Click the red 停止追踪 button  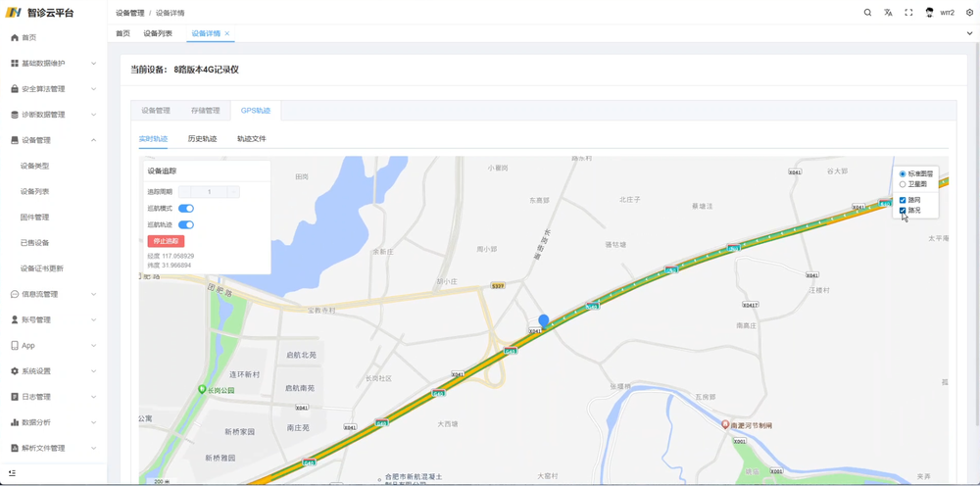pos(166,241)
